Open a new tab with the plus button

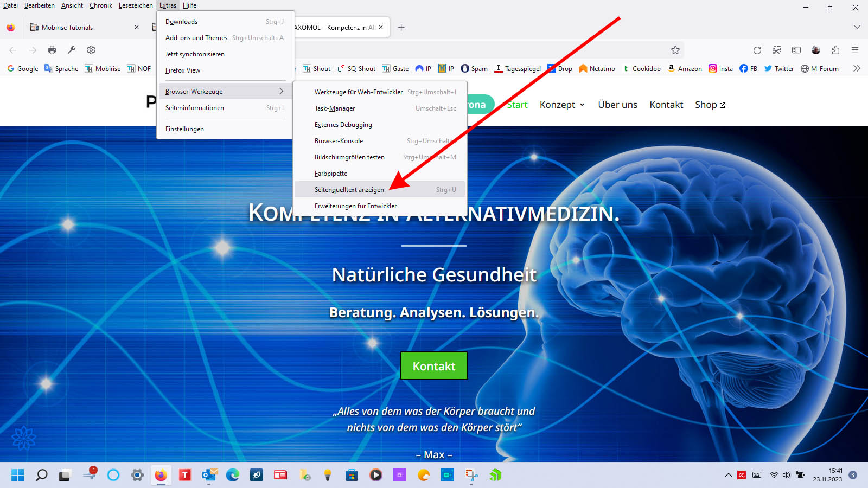401,27
